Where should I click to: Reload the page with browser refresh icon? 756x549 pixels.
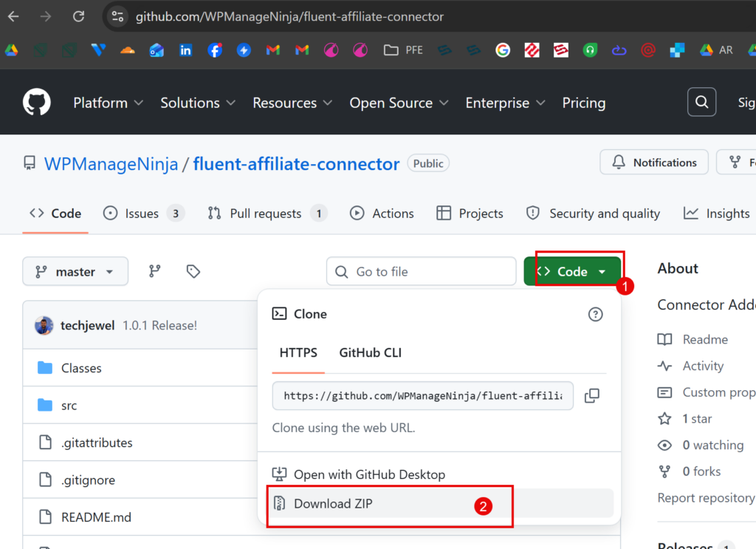tap(78, 16)
